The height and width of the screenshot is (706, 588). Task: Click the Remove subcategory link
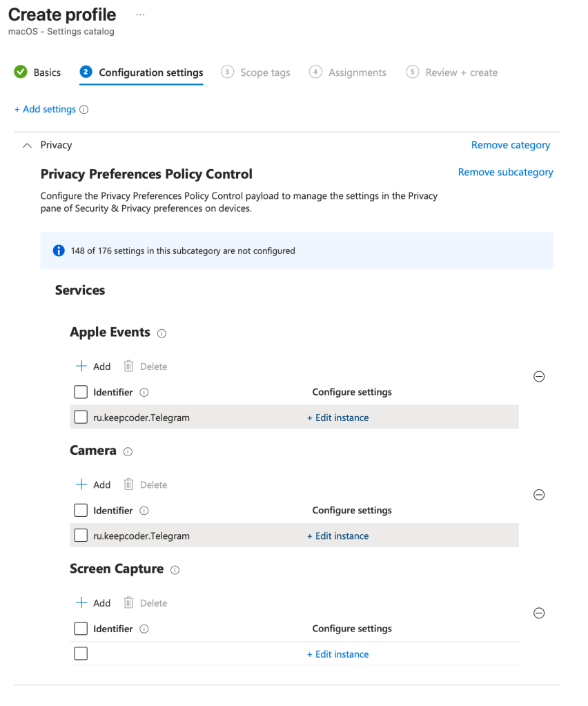tap(505, 173)
